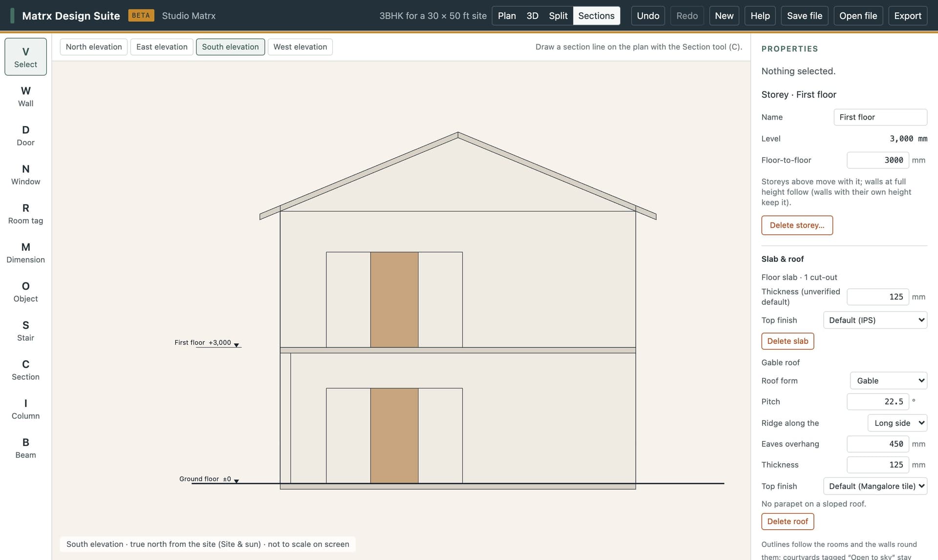Switch to 3D view
Viewport: 938px width, 560px height.
tap(533, 16)
